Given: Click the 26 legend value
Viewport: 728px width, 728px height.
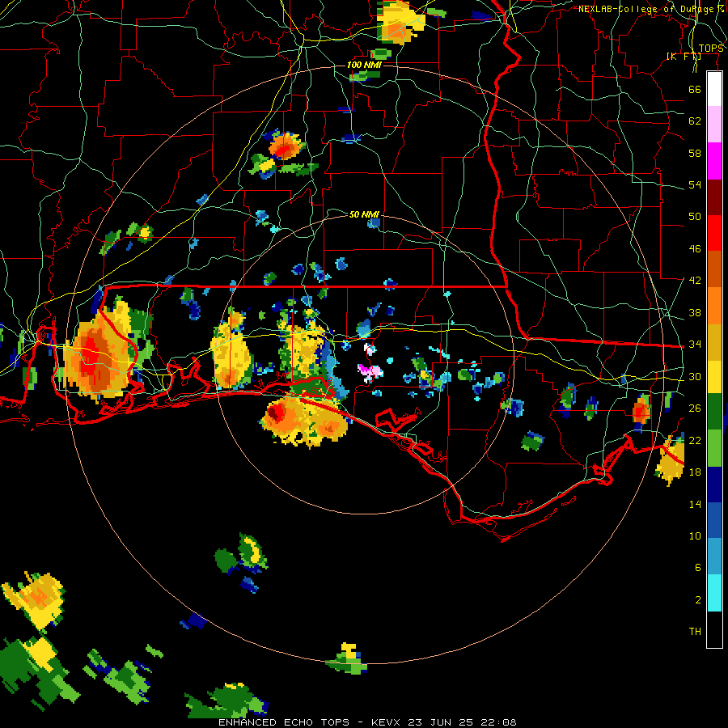Looking at the screenshot, I should [x=695, y=408].
